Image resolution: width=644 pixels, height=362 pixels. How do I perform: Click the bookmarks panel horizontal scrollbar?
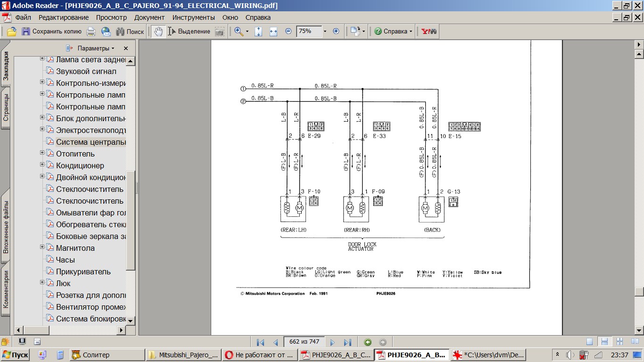click(x=71, y=330)
